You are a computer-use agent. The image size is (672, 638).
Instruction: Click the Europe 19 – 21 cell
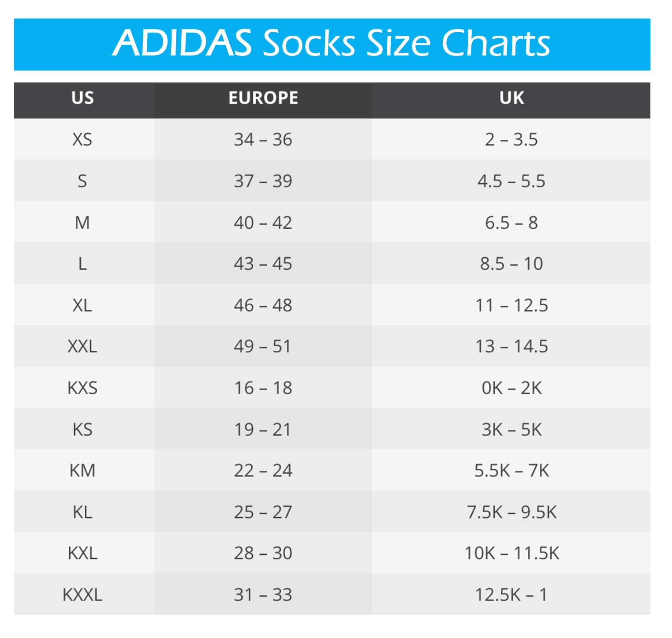point(263,429)
